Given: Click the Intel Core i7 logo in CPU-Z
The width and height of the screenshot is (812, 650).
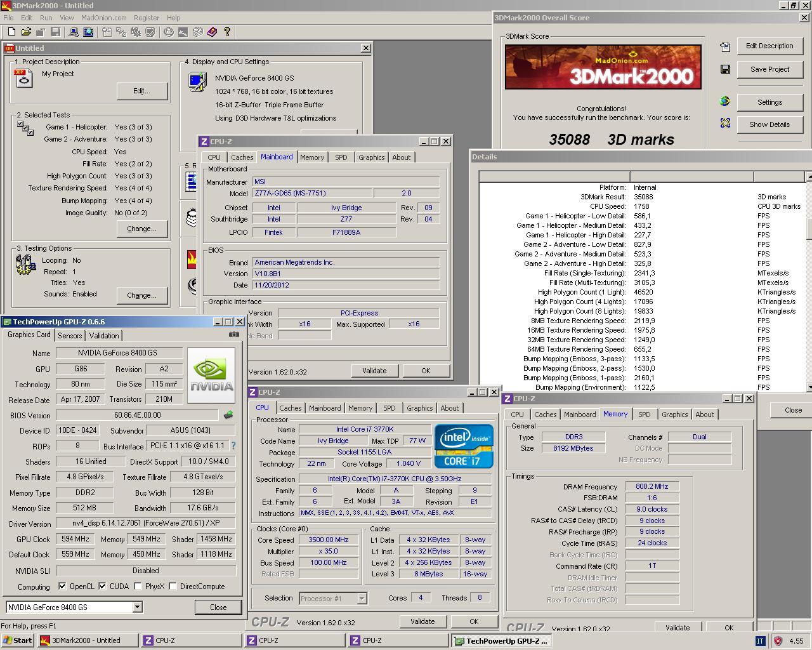Looking at the screenshot, I should click(x=464, y=446).
